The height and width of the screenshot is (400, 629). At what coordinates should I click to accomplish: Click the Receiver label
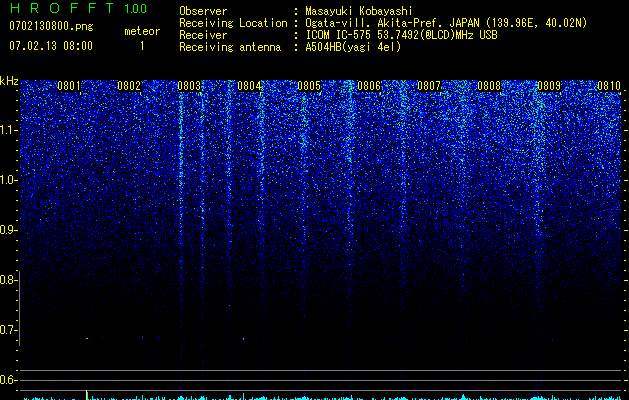pos(203,35)
